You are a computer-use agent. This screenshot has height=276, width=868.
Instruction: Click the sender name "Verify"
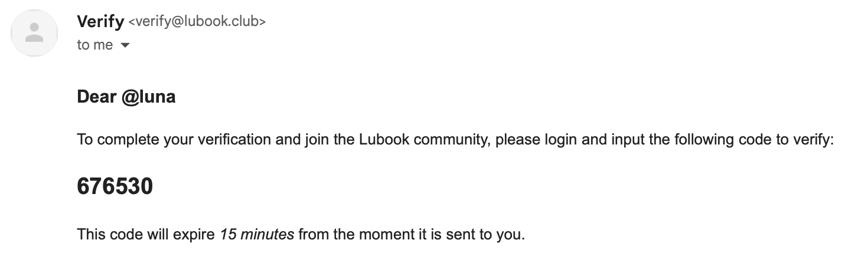(x=100, y=22)
